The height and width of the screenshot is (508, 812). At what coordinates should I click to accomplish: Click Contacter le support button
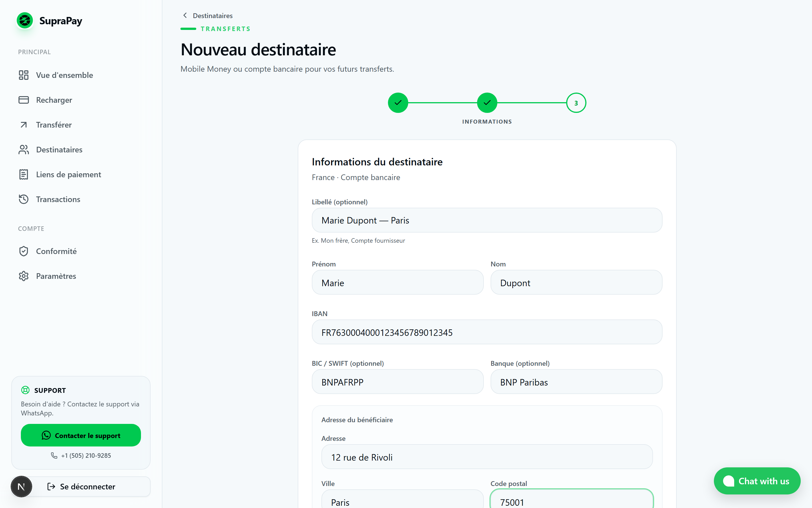[81, 435]
